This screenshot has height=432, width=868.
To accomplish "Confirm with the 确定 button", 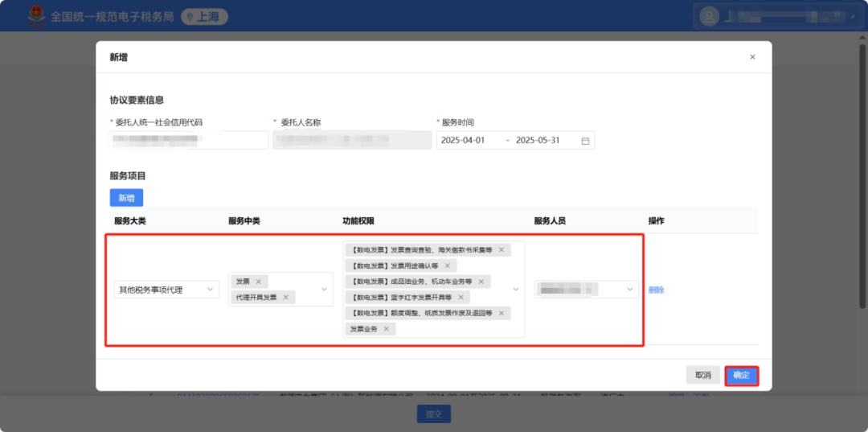I will 741,375.
